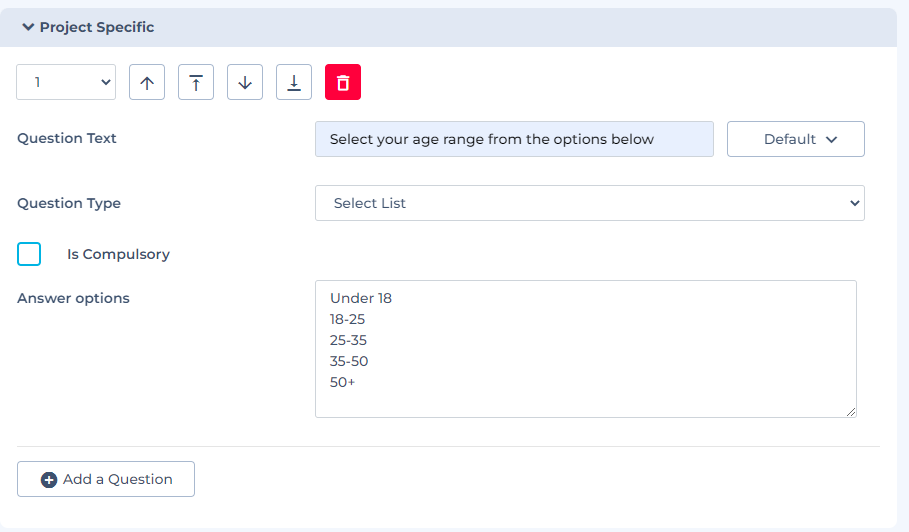909x532 pixels.
Task: Move question up one position
Action: point(147,82)
